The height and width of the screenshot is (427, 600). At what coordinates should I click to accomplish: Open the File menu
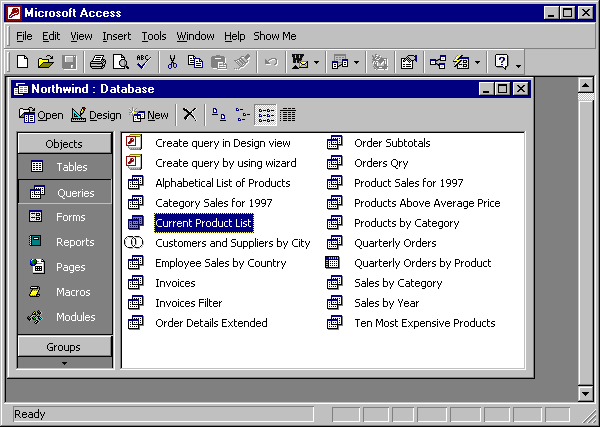(24, 36)
